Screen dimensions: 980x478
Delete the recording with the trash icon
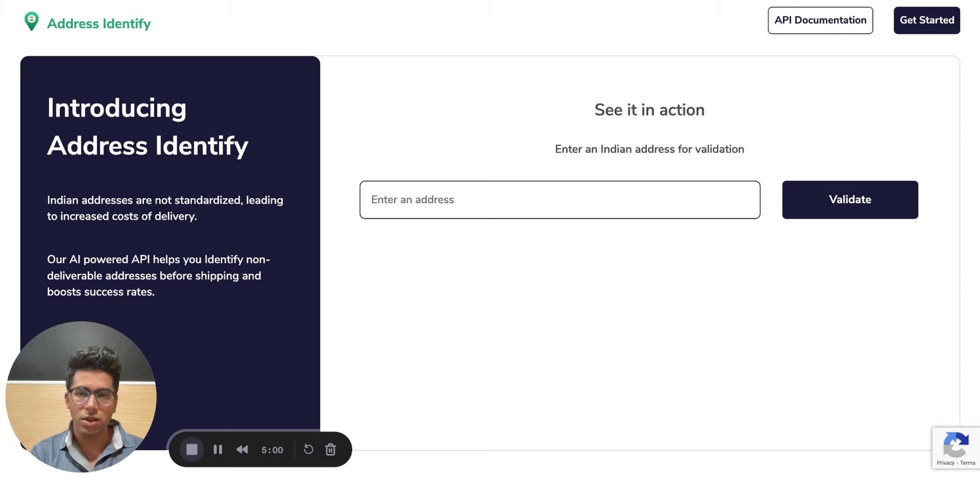[x=330, y=449]
